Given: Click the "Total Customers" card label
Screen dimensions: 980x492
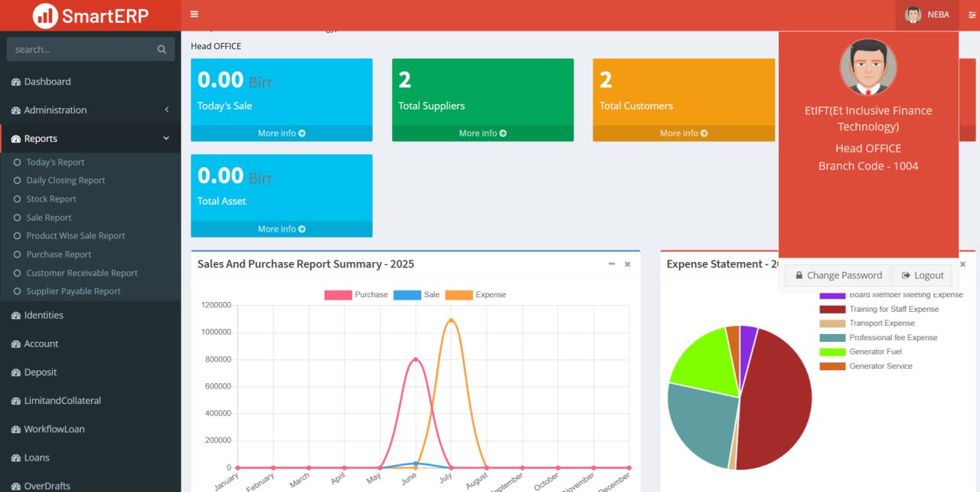Looking at the screenshot, I should pos(636,106).
